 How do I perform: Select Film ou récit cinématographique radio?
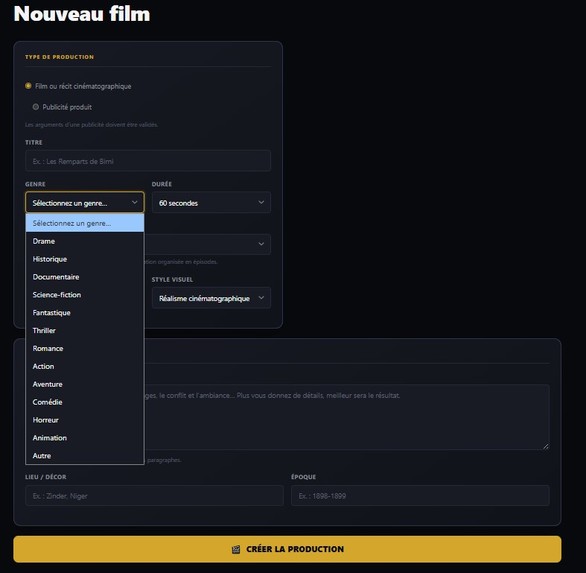click(28, 86)
